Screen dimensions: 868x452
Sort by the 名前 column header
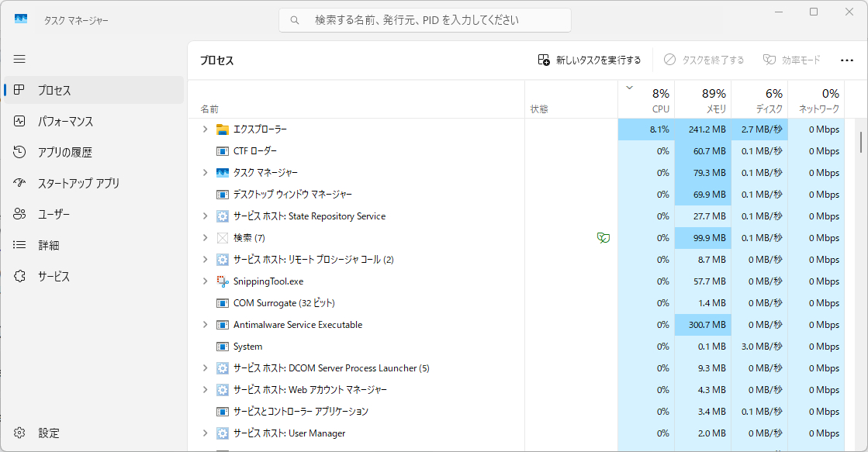tap(357, 99)
